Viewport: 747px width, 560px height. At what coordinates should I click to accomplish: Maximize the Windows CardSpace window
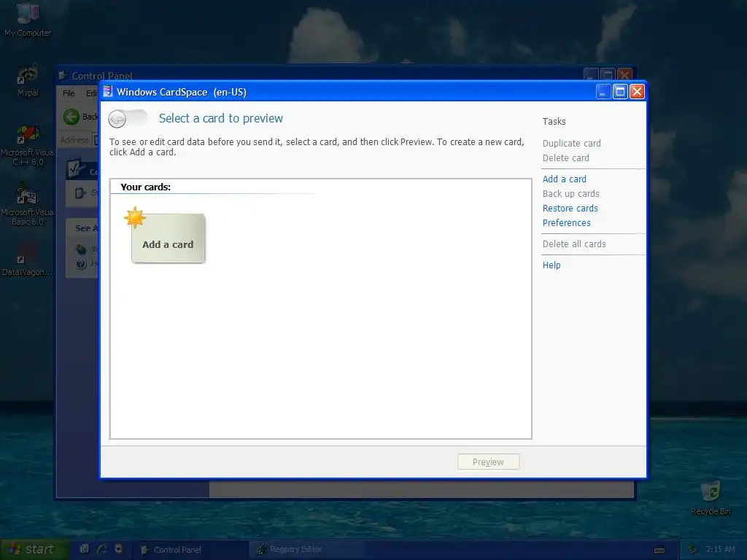pos(620,91)
